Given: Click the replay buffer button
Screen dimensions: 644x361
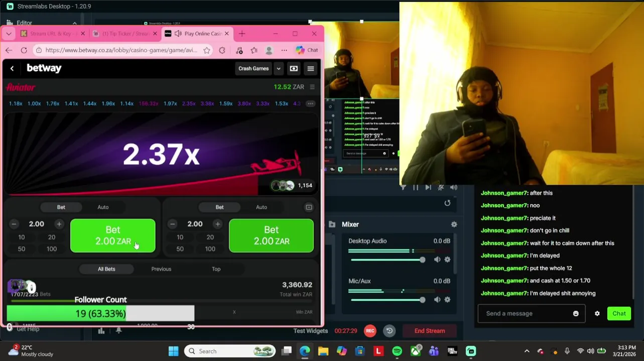Looking at the screenshot, I should [390, 331].
